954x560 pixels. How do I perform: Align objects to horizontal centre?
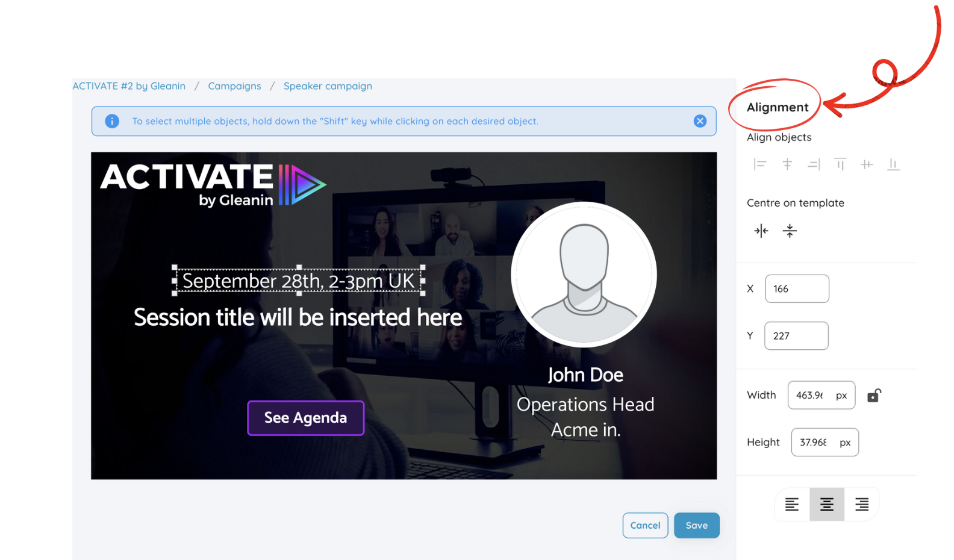[x=787, y=164]
